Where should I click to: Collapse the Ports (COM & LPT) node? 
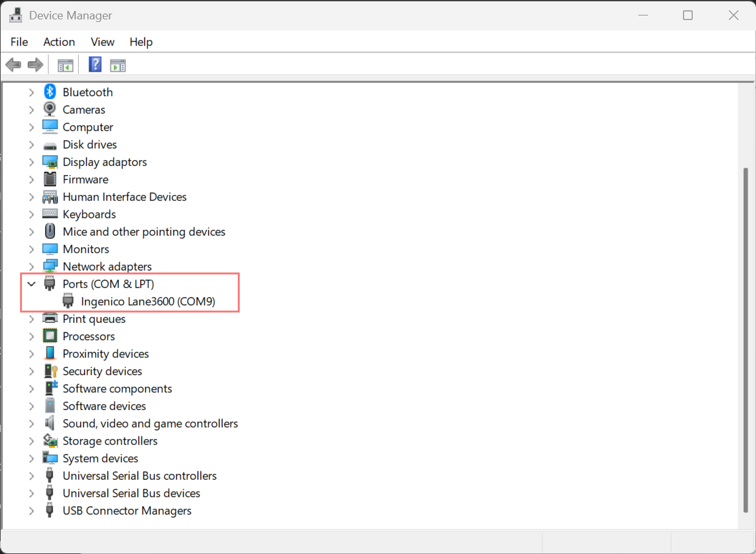click(31, 284)
